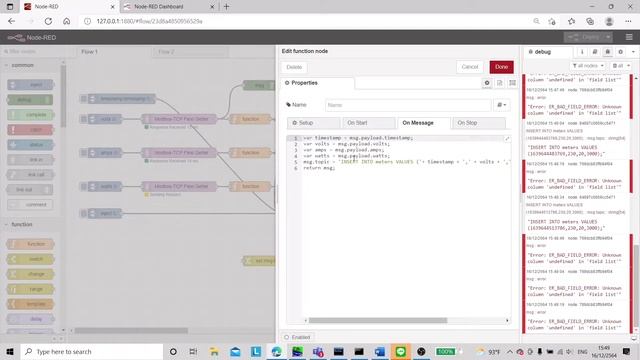Open node icon picker dropdown beside Name
This screenshot has height=360, width=640.
tap(502, 105)
